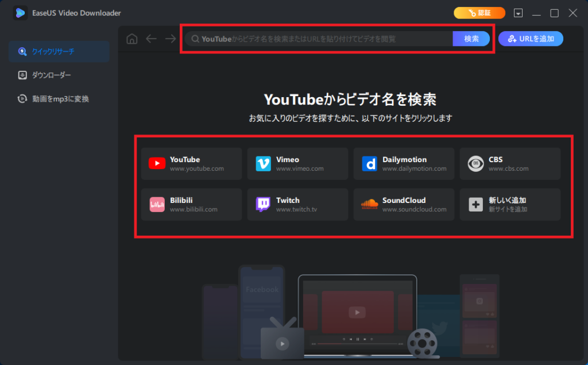Browse Twitch via its site tile
The image size is (588, 365).
tap(297, 204)
